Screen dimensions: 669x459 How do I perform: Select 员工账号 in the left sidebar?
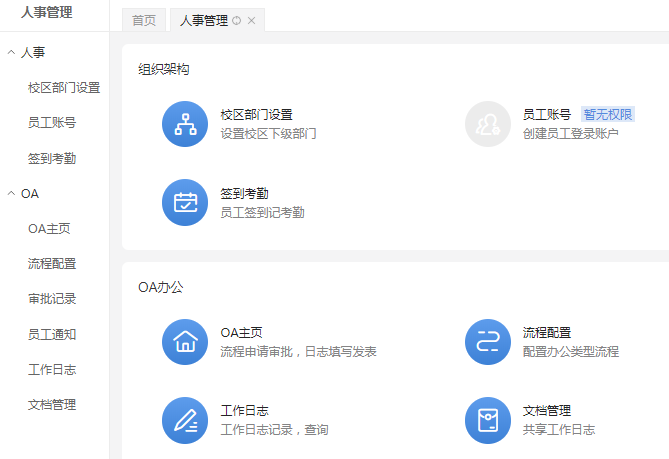52,123
